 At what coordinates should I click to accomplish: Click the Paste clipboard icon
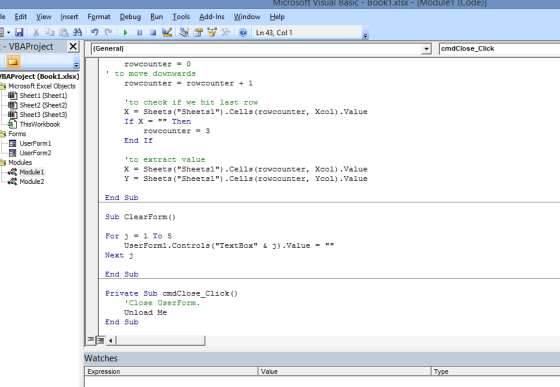click(64, 32)
